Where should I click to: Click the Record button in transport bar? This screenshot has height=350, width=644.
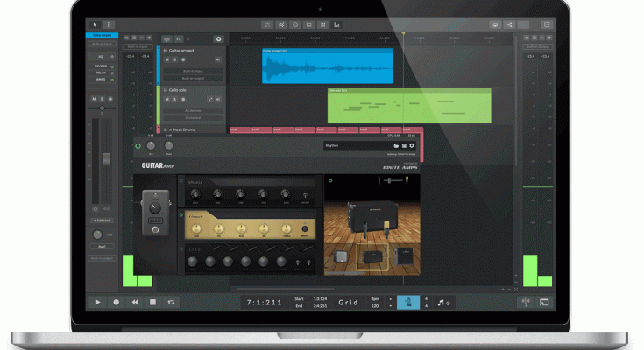116,302
